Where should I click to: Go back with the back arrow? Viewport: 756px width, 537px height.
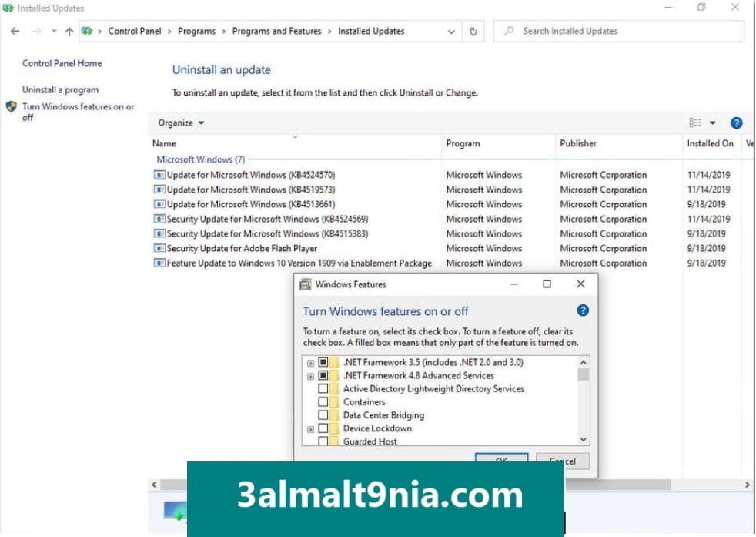(x=15, y=32)
